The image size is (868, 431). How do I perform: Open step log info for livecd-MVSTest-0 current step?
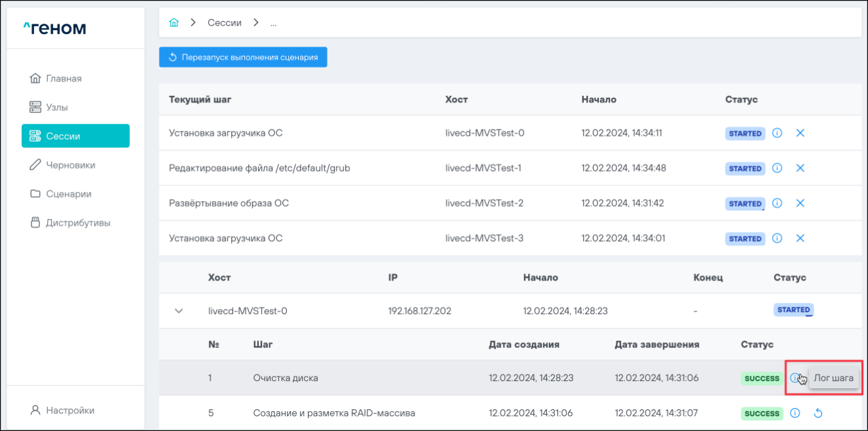tap(777, 133)
